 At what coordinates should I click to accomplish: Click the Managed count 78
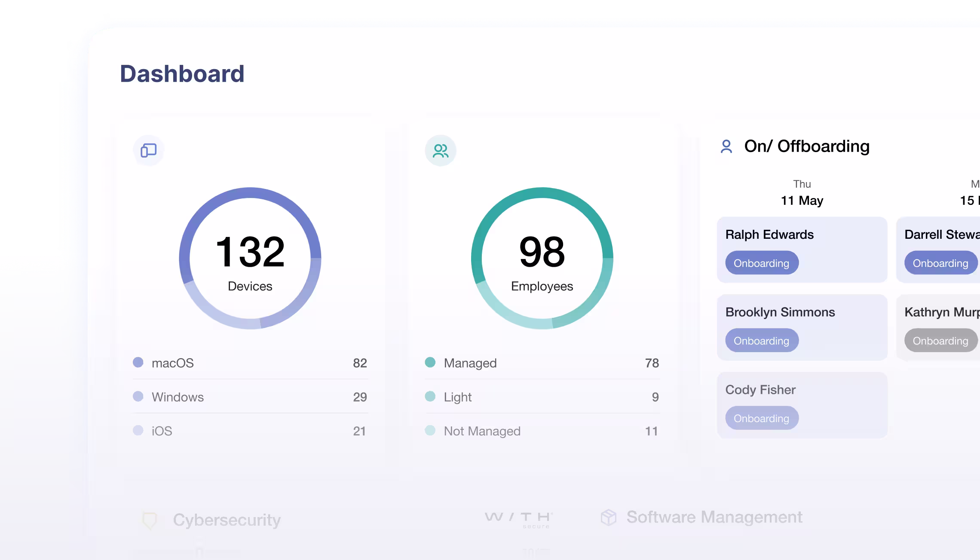(x=652, y=363)
